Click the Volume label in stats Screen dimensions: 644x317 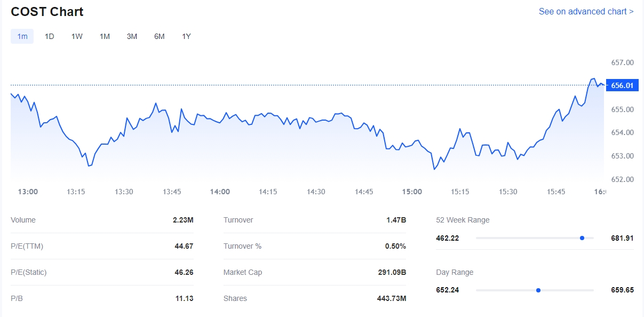23,220
